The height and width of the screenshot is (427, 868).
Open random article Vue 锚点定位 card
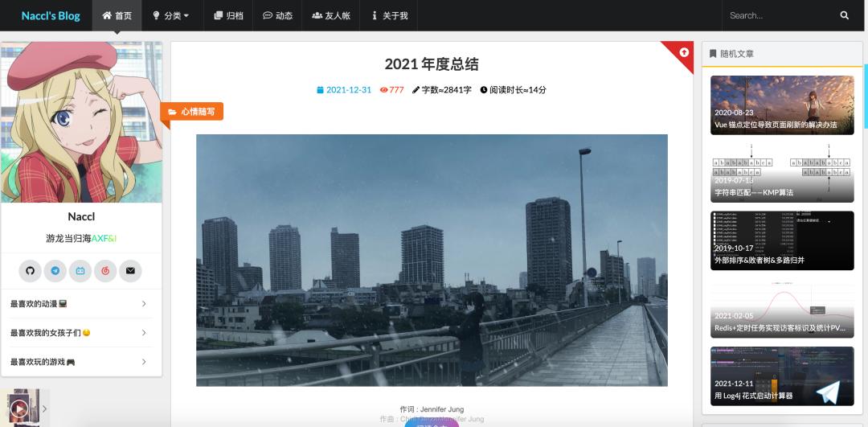click(782, 105)
